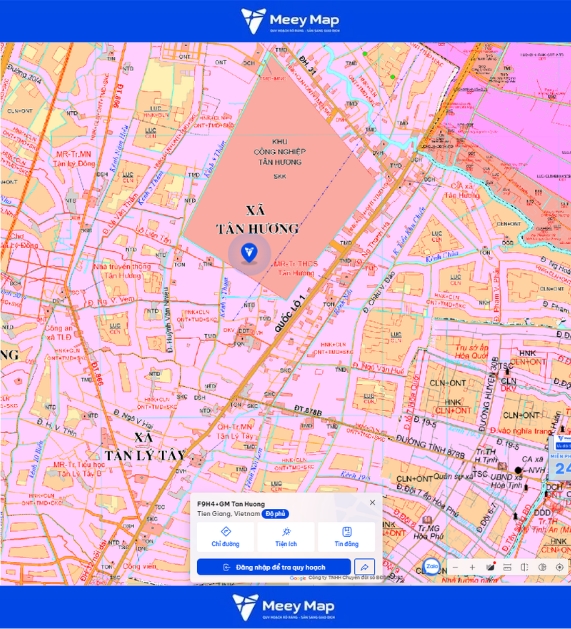
Task: Click the 'Kênh Chùa' canal label
Action: 442,258
